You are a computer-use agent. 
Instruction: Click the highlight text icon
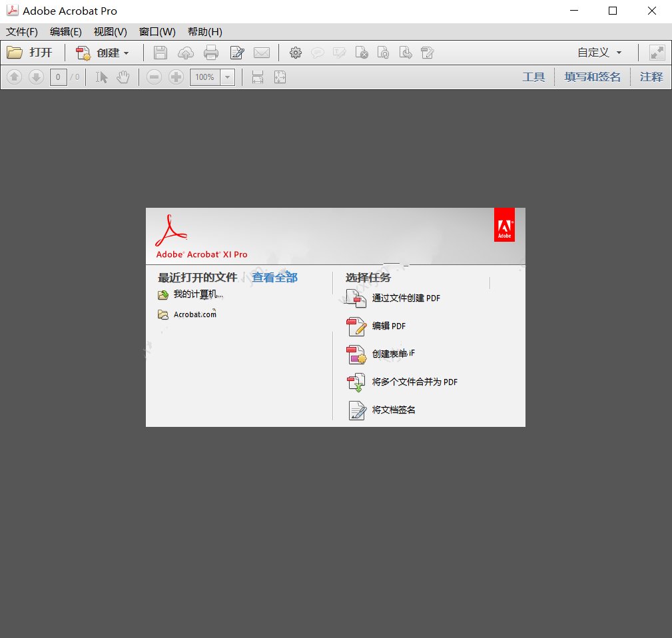pos(339,53)
